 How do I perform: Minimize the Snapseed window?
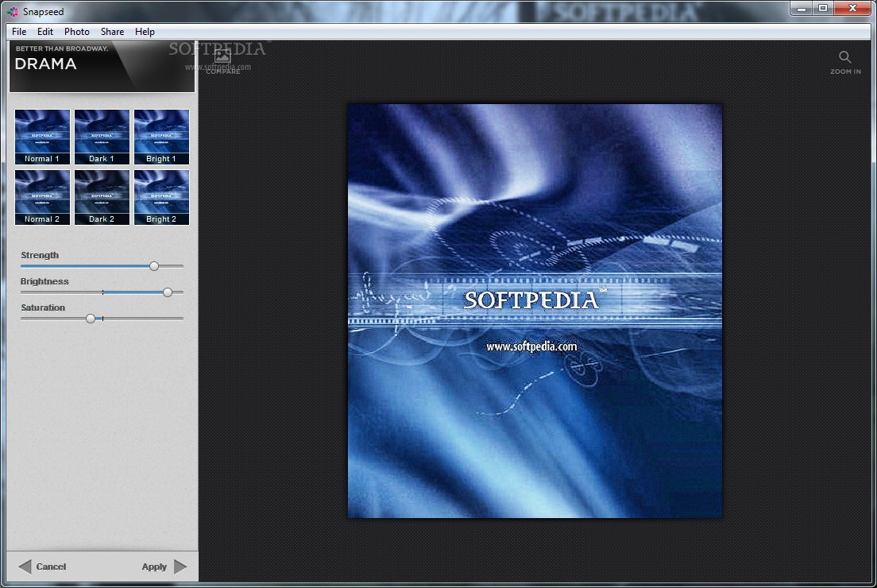point(802,9)
